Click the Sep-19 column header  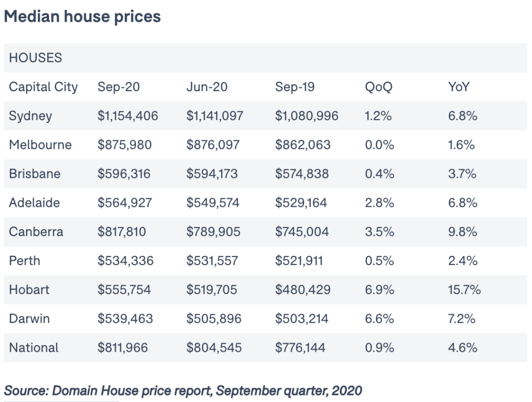[x=295, y=87]
